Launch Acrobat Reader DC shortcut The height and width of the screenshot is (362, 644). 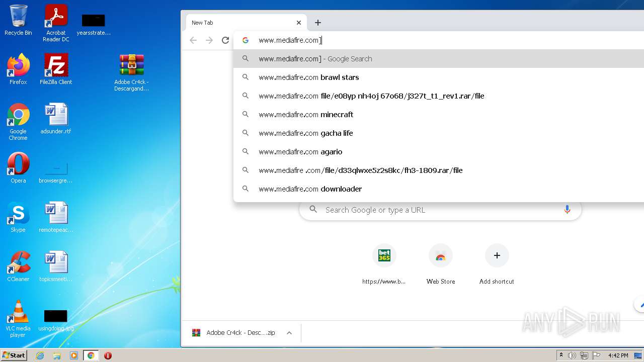(56, 23)
